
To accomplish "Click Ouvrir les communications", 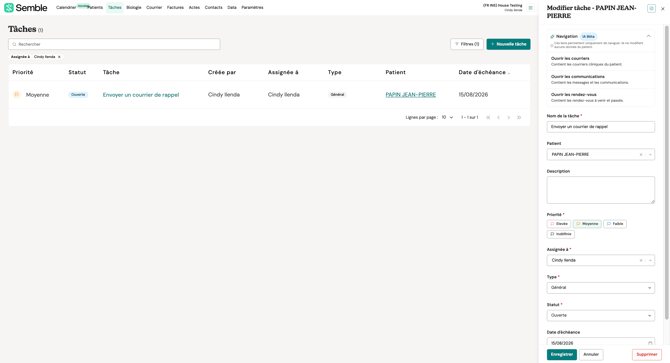I will 600,79.
